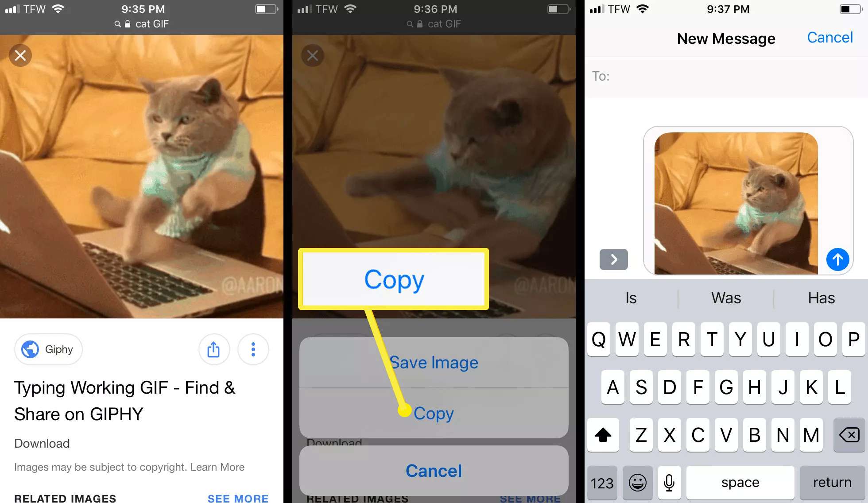868x503 pixels.
Task: Tap the Expand arrow in message composer
Action: (613, 259)
